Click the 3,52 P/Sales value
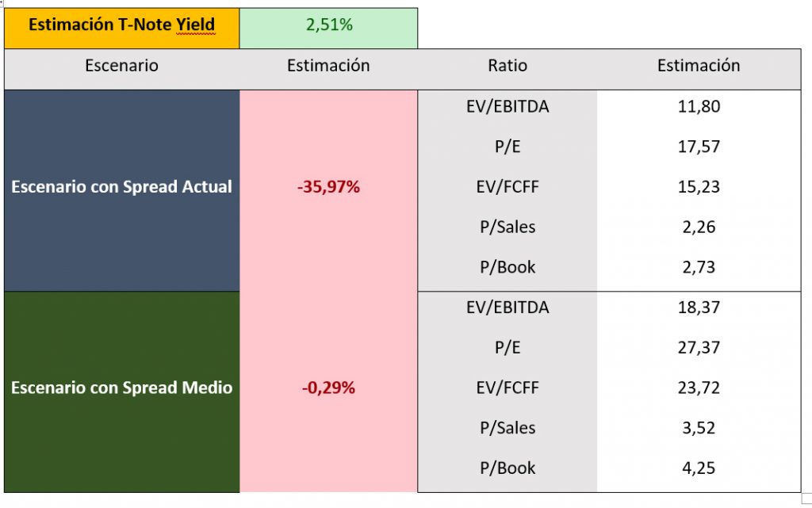Image resolution: width=812 pixels, height=508 pixels. coord(699,429)
